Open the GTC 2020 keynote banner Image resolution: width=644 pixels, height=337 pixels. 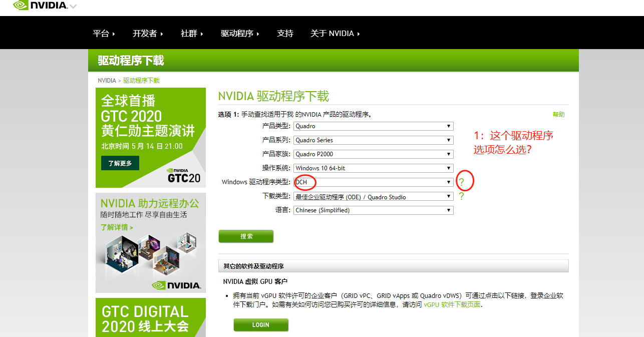point(151,138)
